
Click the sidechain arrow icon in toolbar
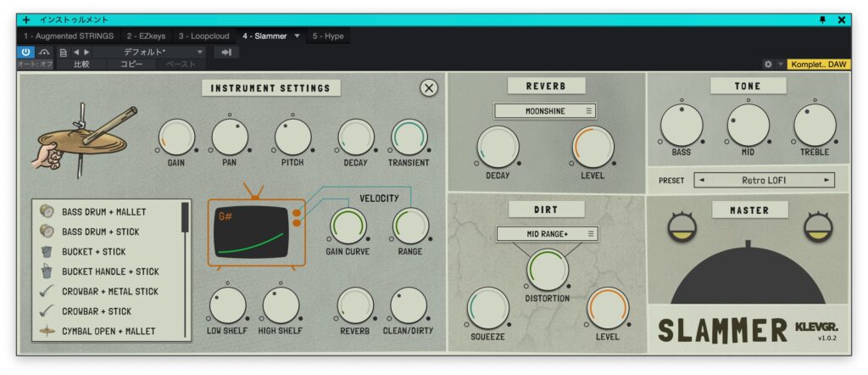pyautogui.click(x=226, y=52)
